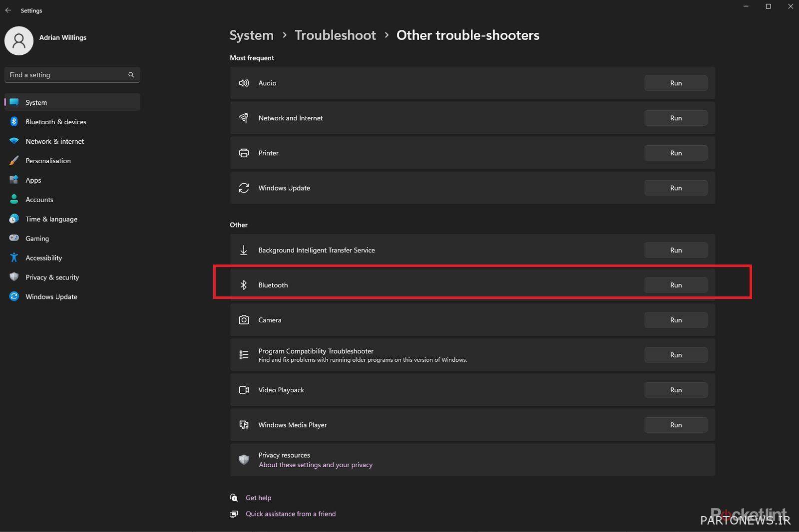Click the user avatar icon
This screenshot has width=799, height=532.
(19, 41)
